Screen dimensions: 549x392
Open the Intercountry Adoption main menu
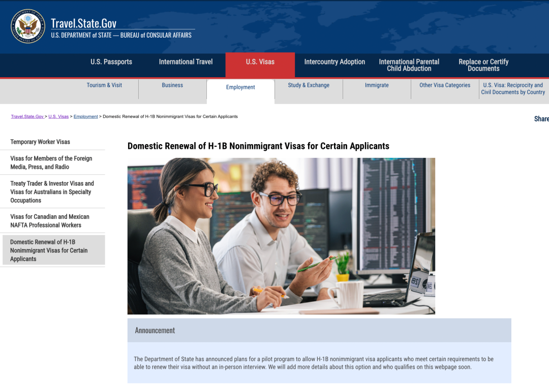pos(334,62)
